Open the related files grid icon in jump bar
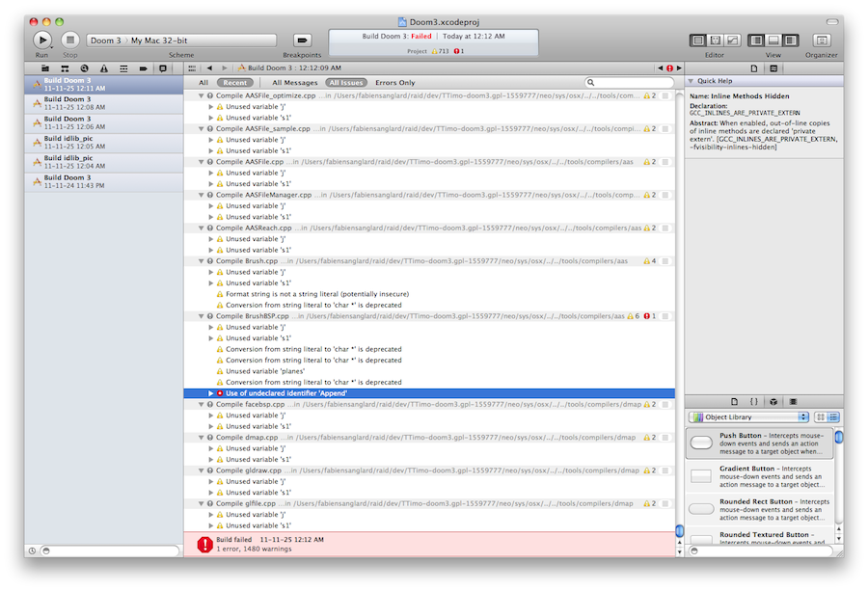 [x=192, y=68]
